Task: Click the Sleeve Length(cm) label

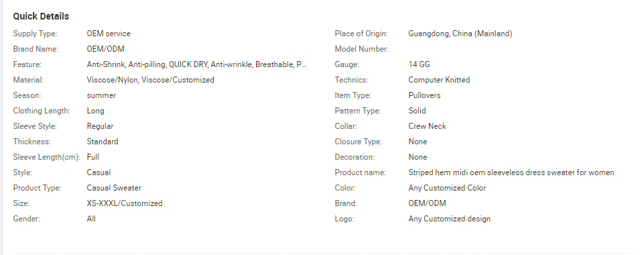Action: click(48, 157)
